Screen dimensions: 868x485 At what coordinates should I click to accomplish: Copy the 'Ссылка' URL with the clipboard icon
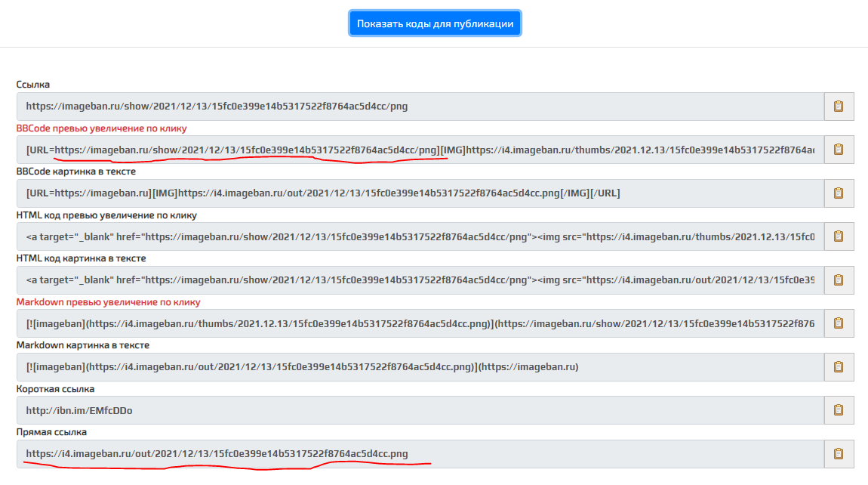pos(838,107)
